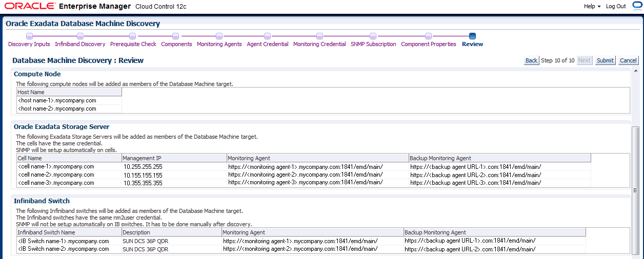Click Storage Server Monitoring Agent column header
The height and width of the screenshot is (259, 644).
[317, 158]
